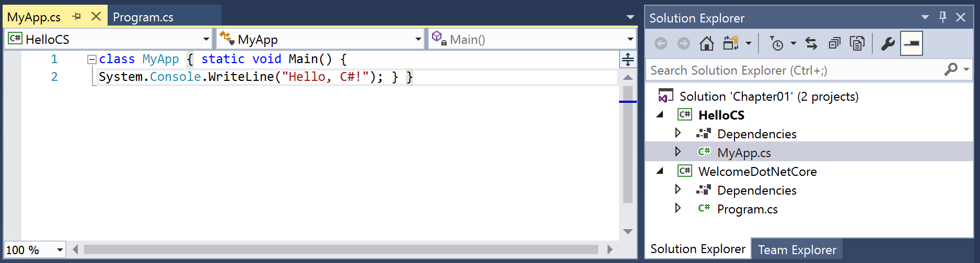Click the word Console in code
This screenshot has width=980, height=263.
(x=176, y=77)
